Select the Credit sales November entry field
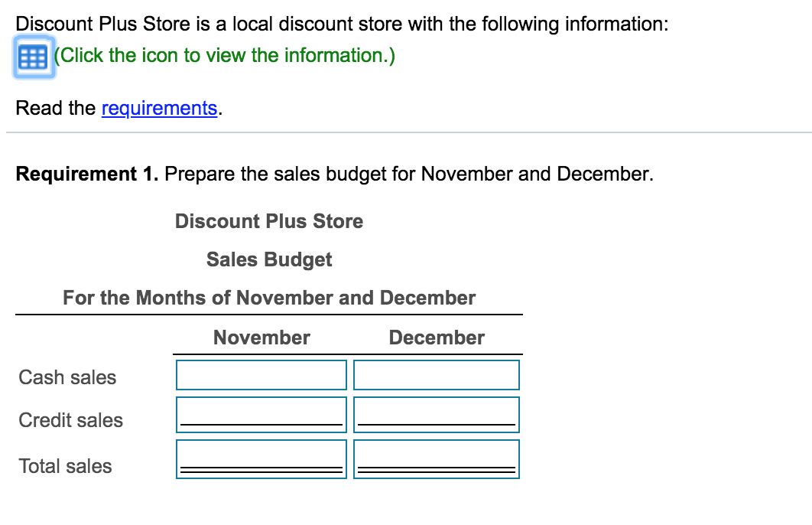Image resolution: width=812 pixels, height=525 pixels. point(261,414)
